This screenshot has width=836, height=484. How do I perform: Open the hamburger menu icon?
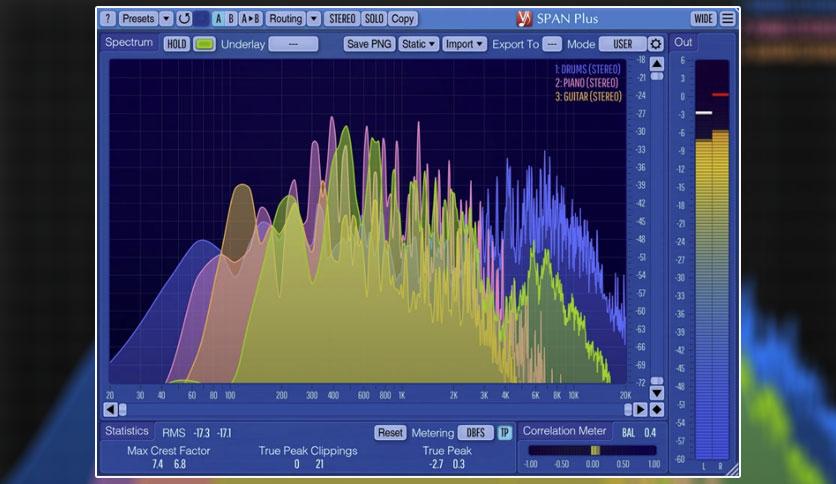pos(727,19)
